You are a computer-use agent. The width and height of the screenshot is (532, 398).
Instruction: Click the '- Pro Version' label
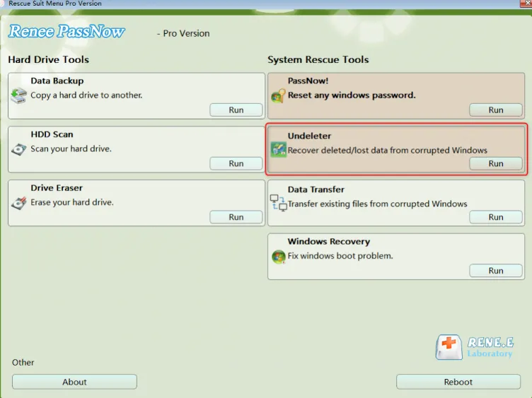pos(183,33)
